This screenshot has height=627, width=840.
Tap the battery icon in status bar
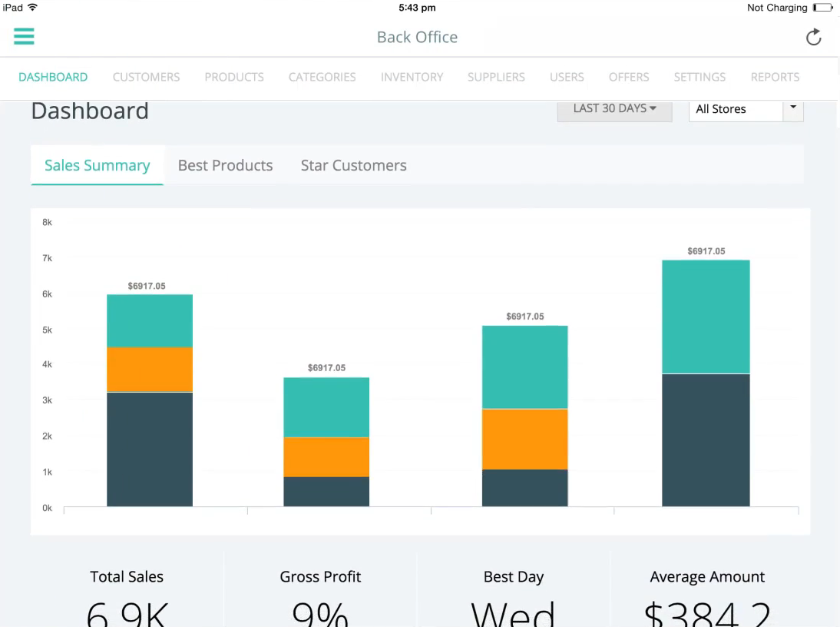[822, 8]
